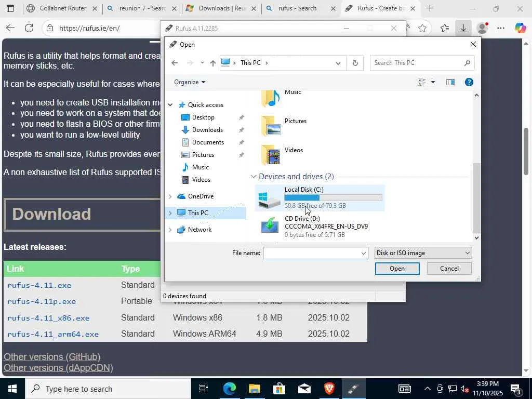Image resolution: width=532 pixels, height=399 pixels.
Task: Change the view layout icon
Action: tap(422, 82)
